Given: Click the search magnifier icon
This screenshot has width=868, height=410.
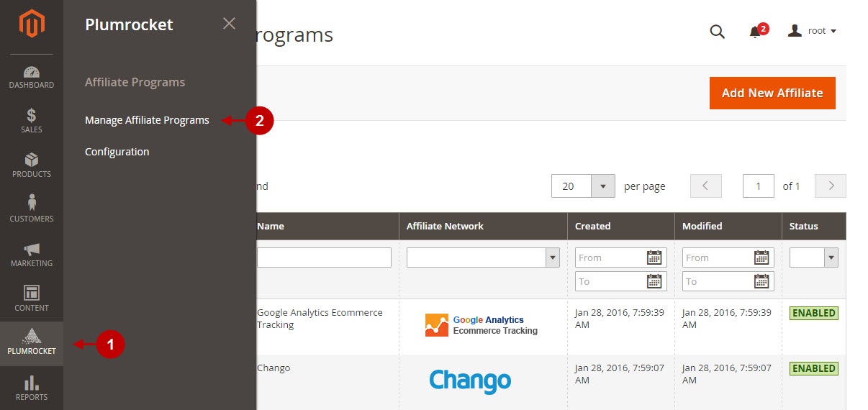Looking at the screenshot, I should 718,31.
